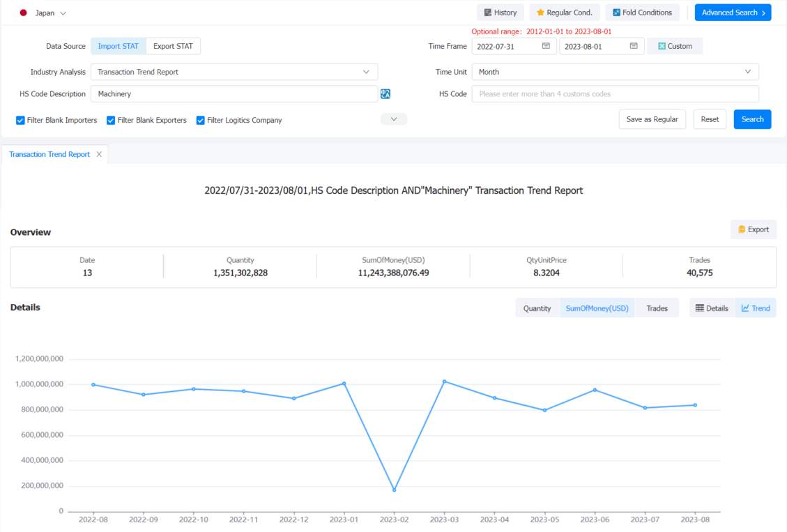This screenshot has width=787, height=532.
Task: Click the HS Code Description input
Action: coord(234,94)
